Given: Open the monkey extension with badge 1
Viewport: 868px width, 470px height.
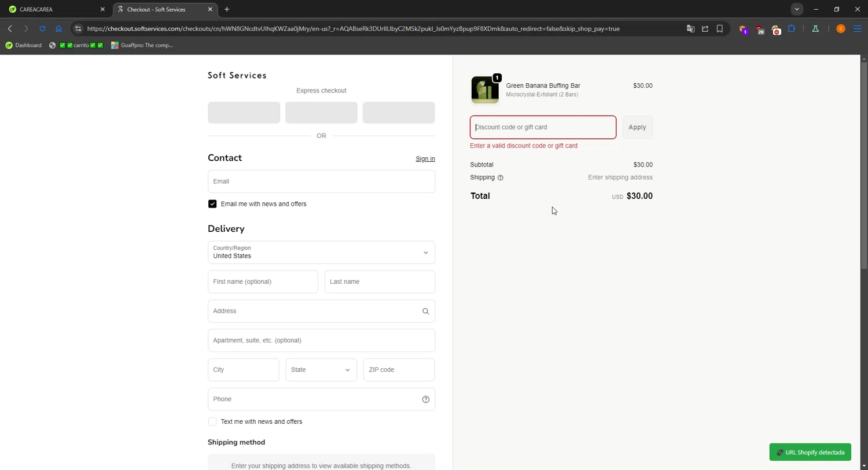Looking at the screenshot, I should click(744, 29).
